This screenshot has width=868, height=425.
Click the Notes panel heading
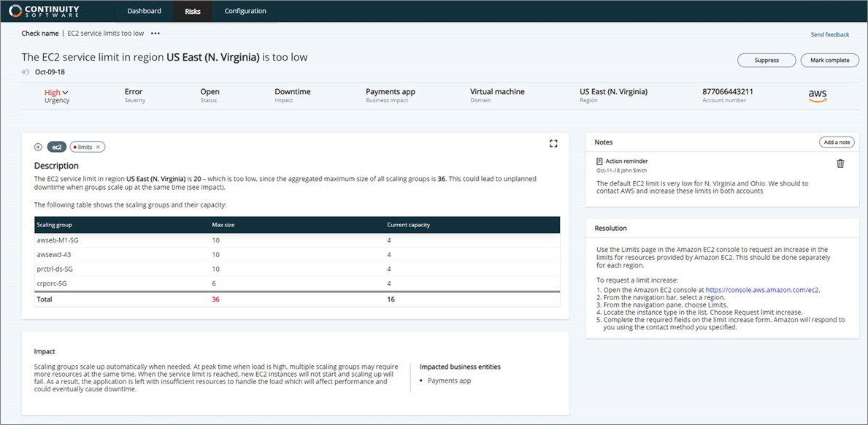point(604,142)
